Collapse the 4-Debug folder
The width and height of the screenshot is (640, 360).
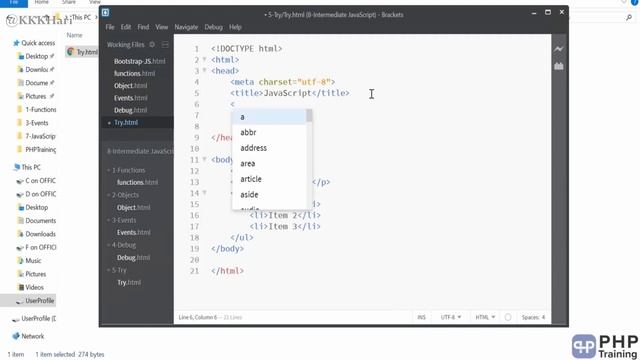(122, 245)
